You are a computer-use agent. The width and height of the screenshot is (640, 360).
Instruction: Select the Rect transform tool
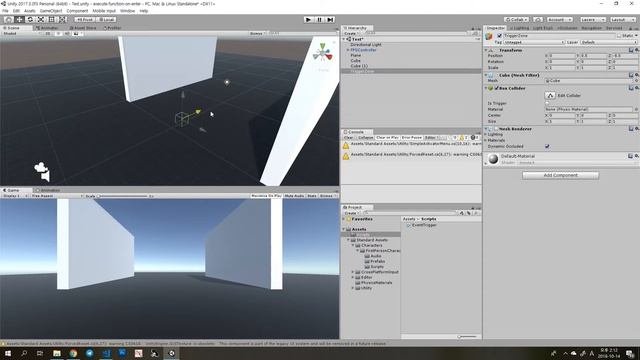pos(52,20)
